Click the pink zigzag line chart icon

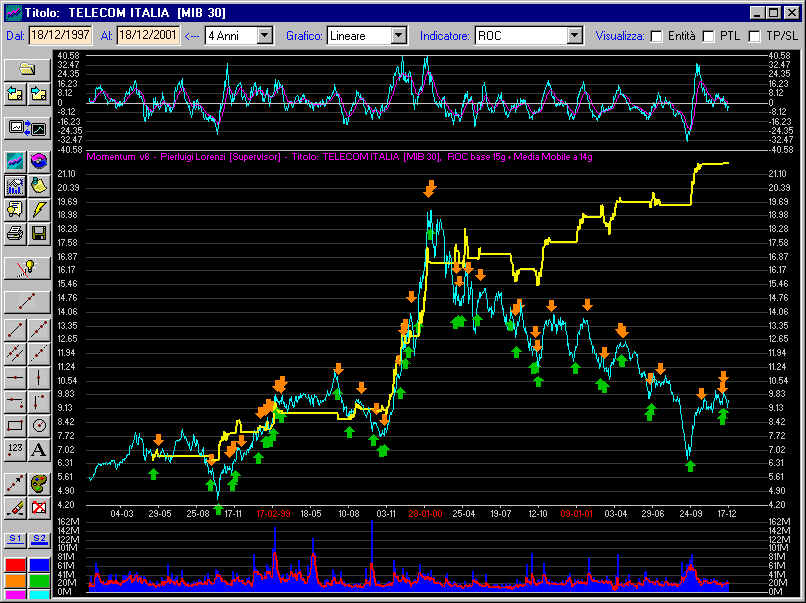click(15, 161)
